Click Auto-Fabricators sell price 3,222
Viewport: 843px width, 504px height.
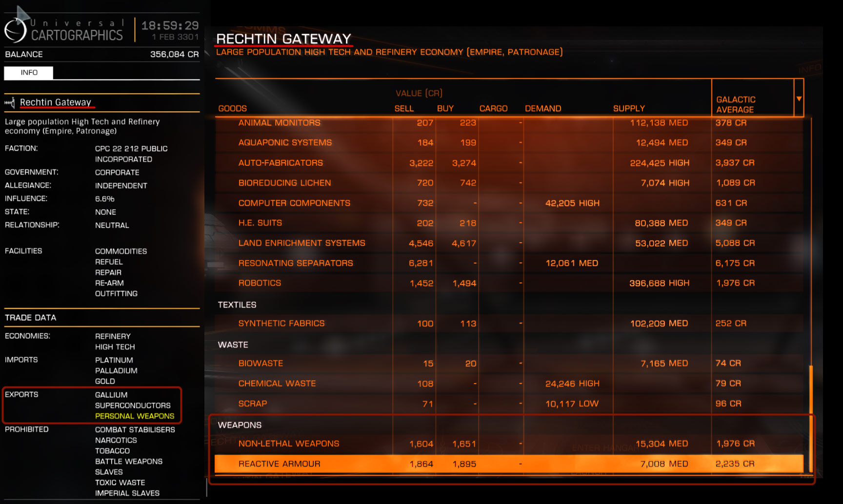[x=421, y=163]
